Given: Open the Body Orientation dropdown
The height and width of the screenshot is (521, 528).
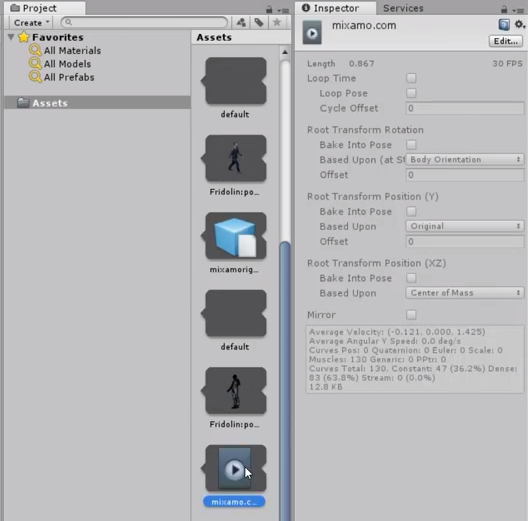Looking at the screenshot, I should coord(465,159).
